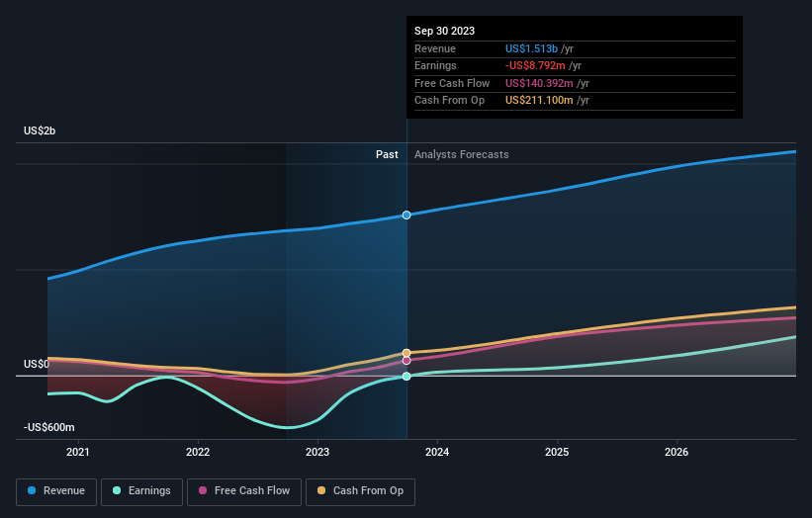Screen dimensions: 812x518
Task: Click the US$1.513b revenue value
Action: (x=531, y=48)
